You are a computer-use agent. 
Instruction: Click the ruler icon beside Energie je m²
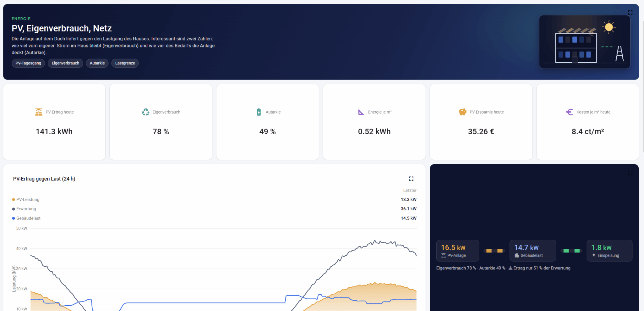coord(361,112)
